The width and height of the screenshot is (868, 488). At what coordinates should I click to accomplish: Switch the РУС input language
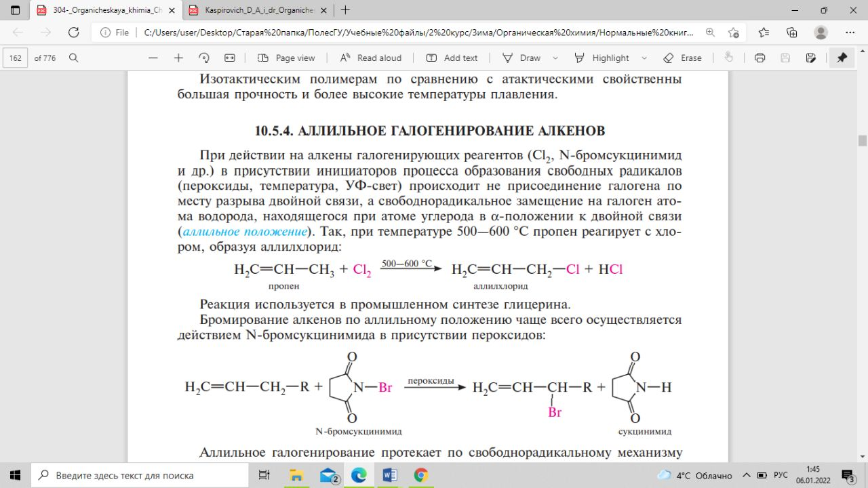pos(781,475)
